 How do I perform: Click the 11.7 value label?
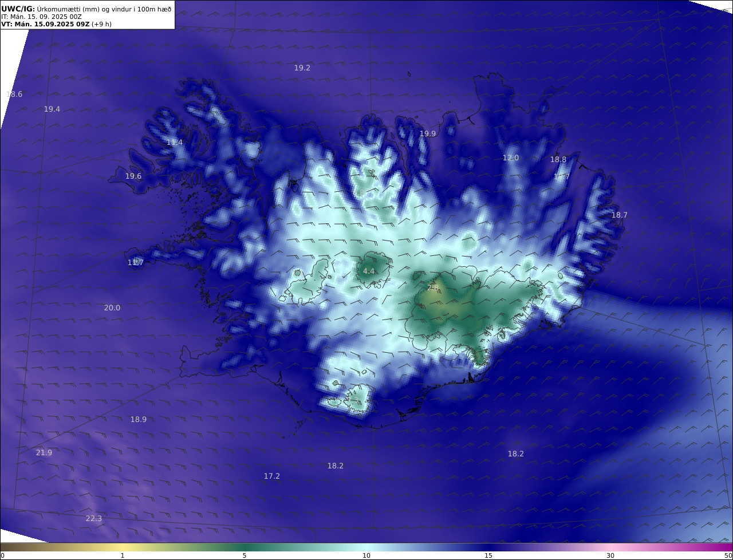[x=136, y=262]
